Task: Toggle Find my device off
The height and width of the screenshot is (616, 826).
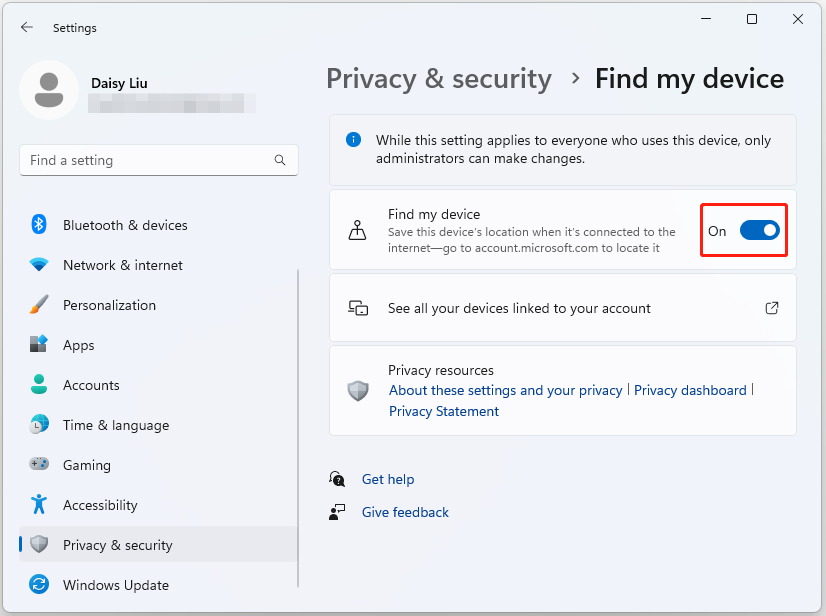Action: click(x=758, y=230)
